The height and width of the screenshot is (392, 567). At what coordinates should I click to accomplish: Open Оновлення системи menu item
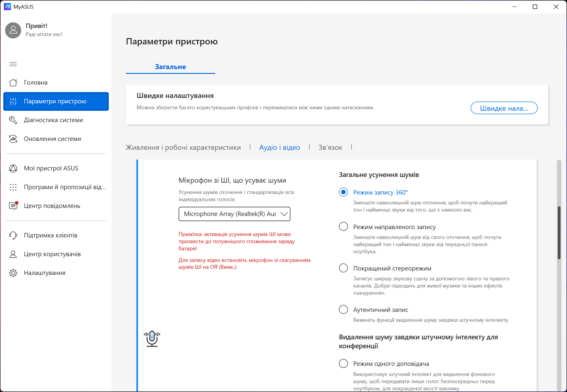point(56,139)
